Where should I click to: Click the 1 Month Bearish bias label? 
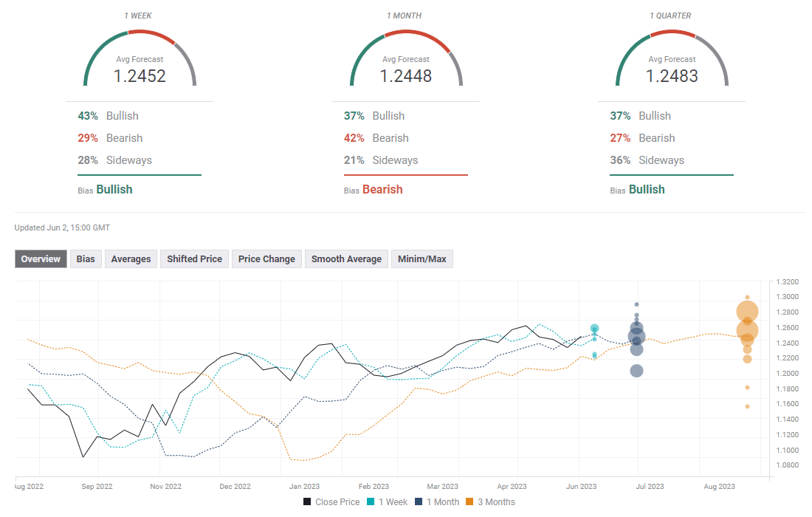pyautogui.click(x=382, y=190)
